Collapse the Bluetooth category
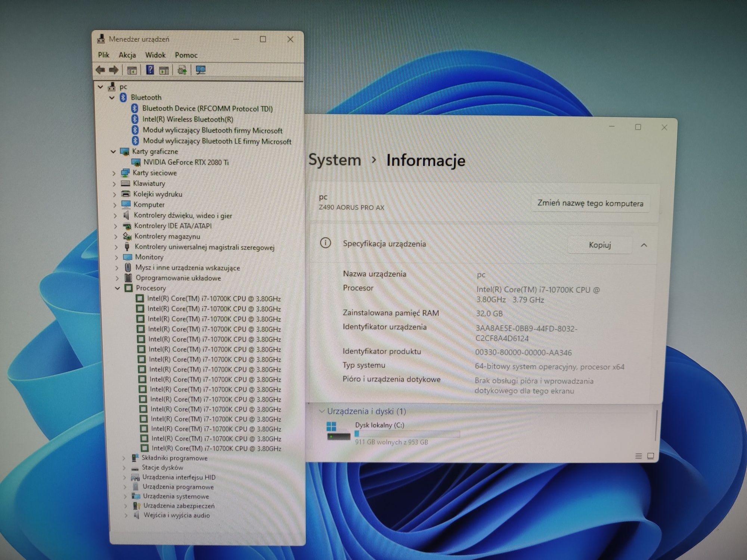747x560 pixels. 112,97
